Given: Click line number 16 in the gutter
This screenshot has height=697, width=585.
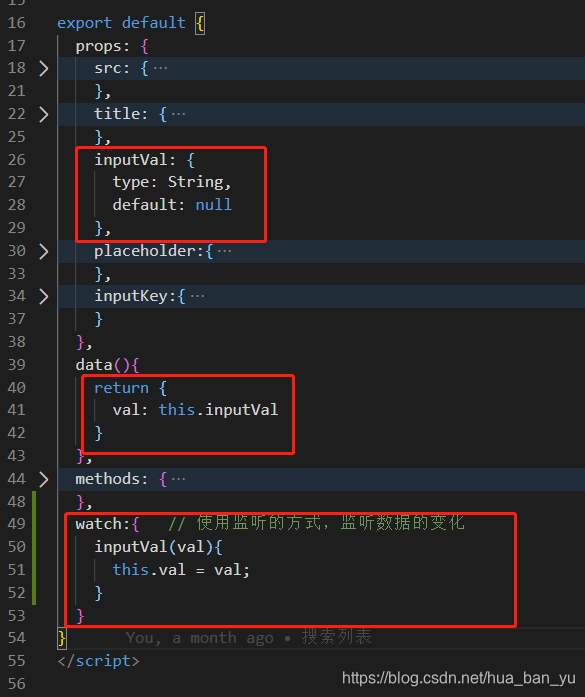Looking at the screenshot, I should (16, 23).
